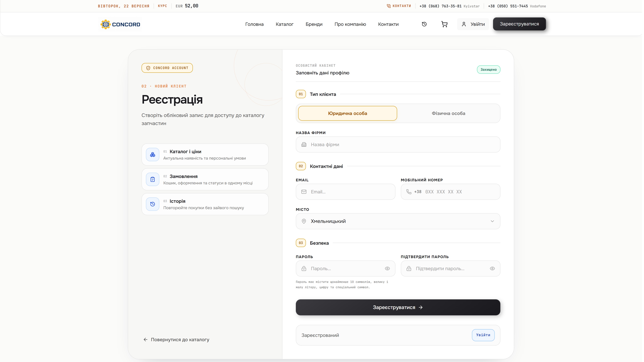The width and height of the screenshot is (644, 362).
Task: Follow Повернутися до каталогу link
Action: click(176, 340)
